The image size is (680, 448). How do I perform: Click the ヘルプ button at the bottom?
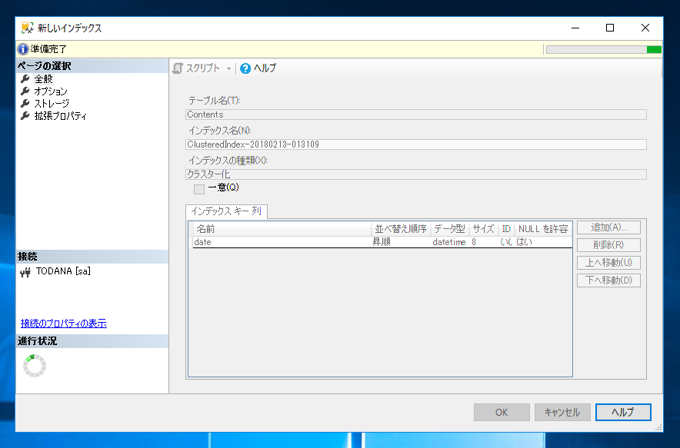(x=623, y=412)
